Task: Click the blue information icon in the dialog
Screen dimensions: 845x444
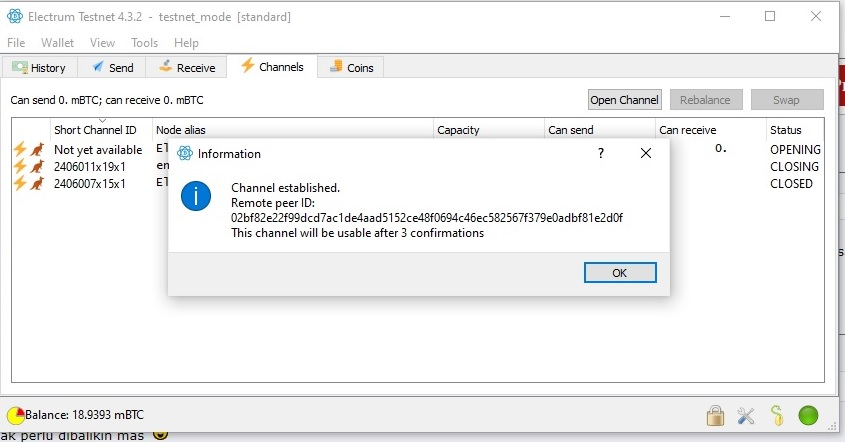Action: click(196, 196)
